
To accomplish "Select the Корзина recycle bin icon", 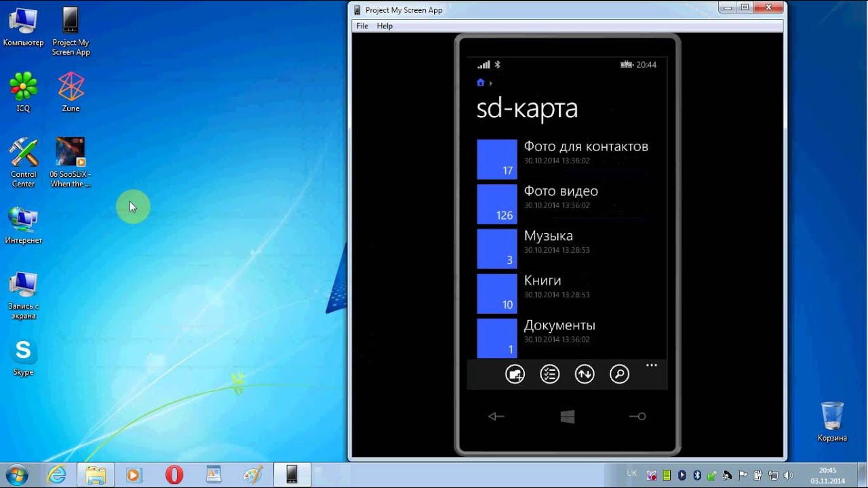I will tap(832, 422).
